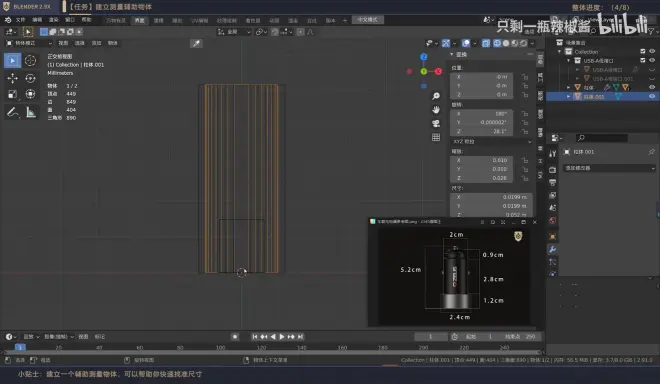The width and height of the screenshot is (660, 384).
Task: Open the world properties tab
Action: point(553,221)
